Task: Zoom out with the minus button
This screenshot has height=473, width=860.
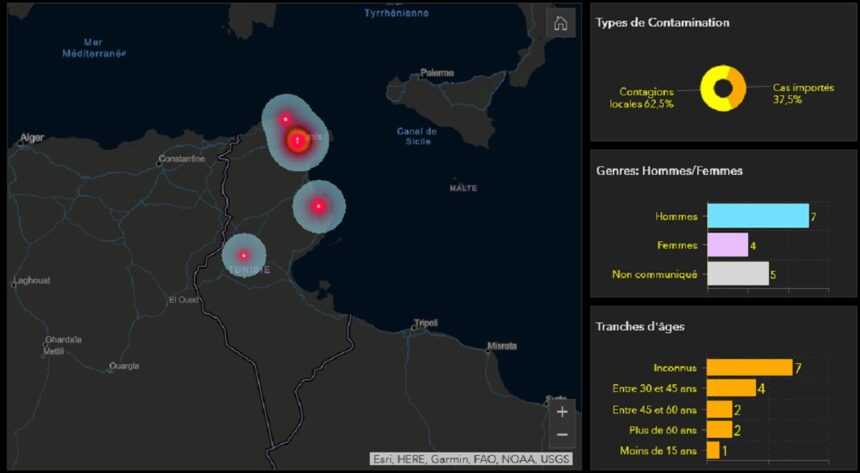Action: [562, 434]
